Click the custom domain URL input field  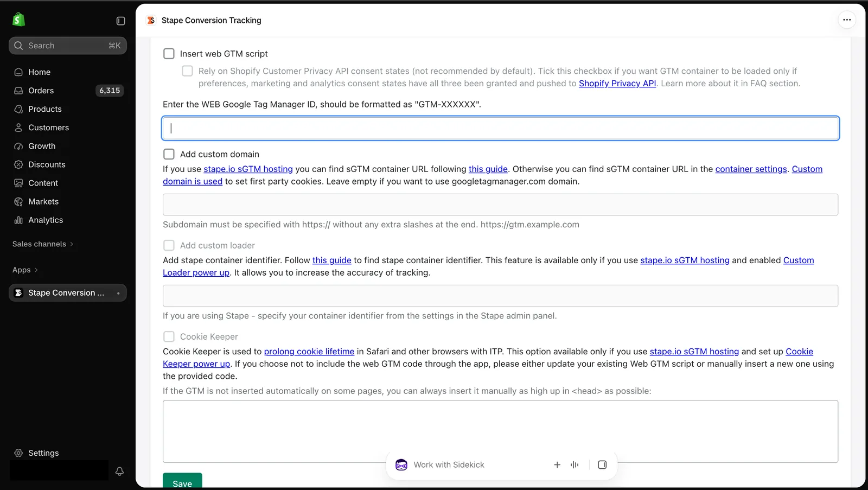500,205
